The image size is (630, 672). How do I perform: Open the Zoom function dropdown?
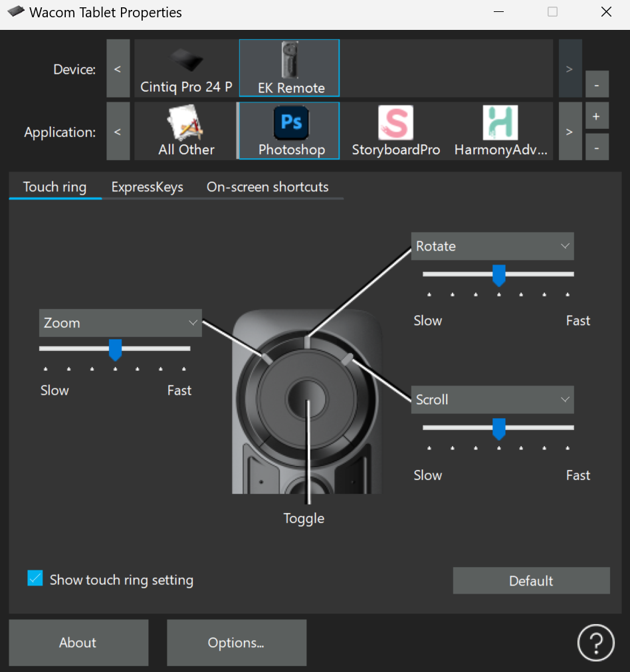[x=120, y=322]
